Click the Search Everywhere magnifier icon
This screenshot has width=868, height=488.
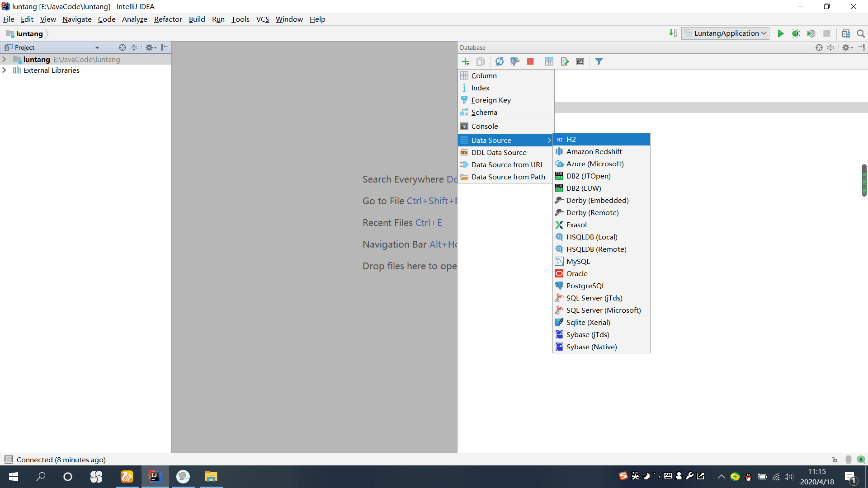click(x=861, y=33)
